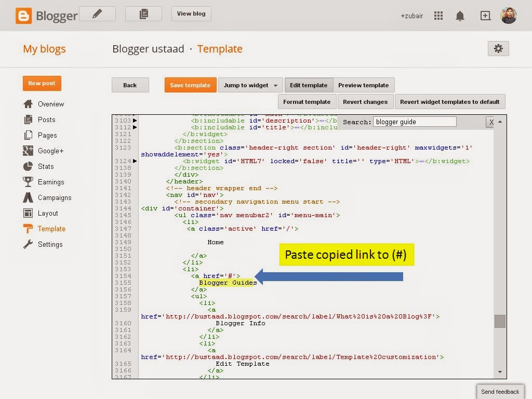The image size is (532, 399).
Task: Click the Revert changes button
Action: pyautogui.click(x=365, y=102)
